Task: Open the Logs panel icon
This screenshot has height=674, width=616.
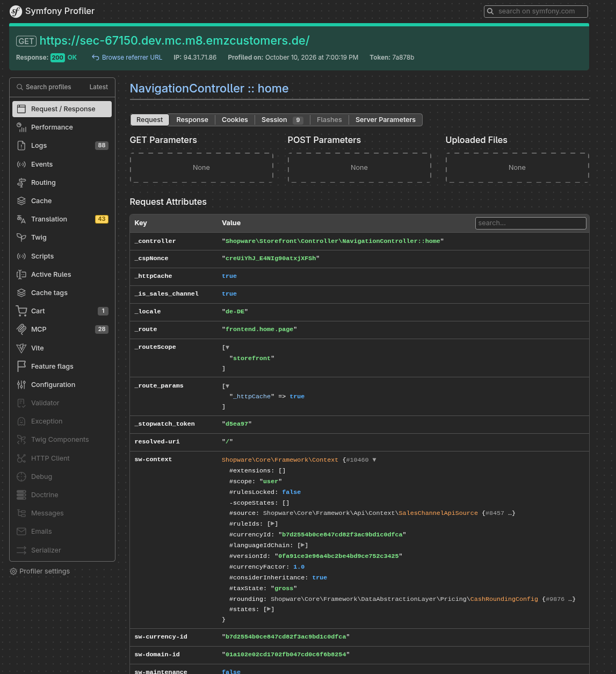Action: [21, 146]
